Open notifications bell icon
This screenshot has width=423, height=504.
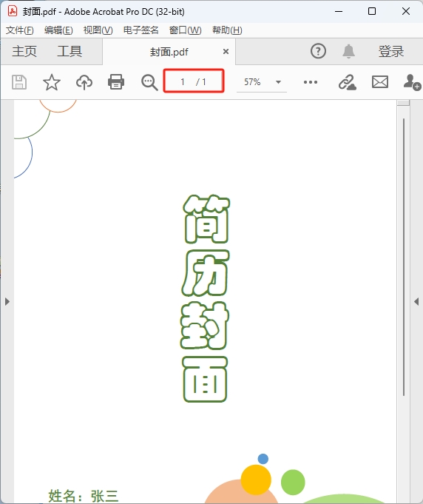(x=348, y=51)
